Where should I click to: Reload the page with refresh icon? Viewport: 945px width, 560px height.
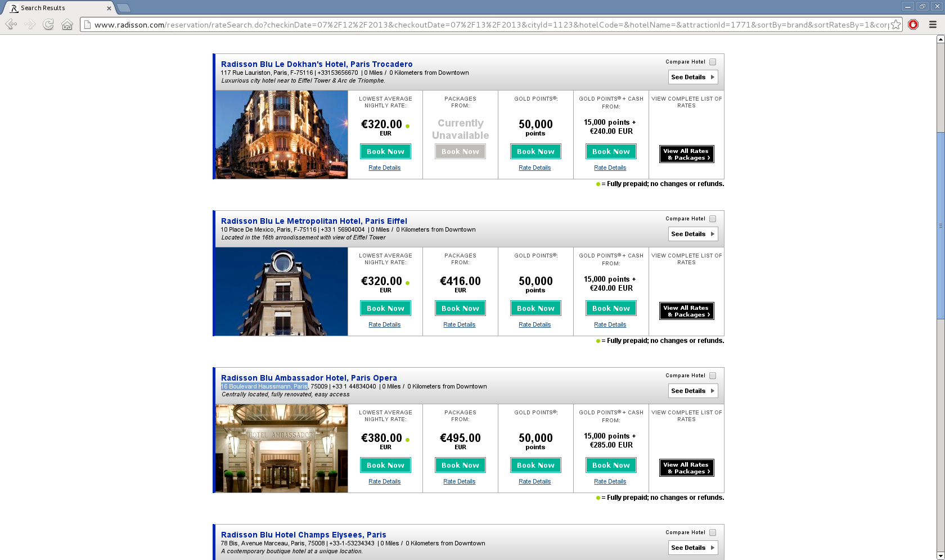pos(48,24)
